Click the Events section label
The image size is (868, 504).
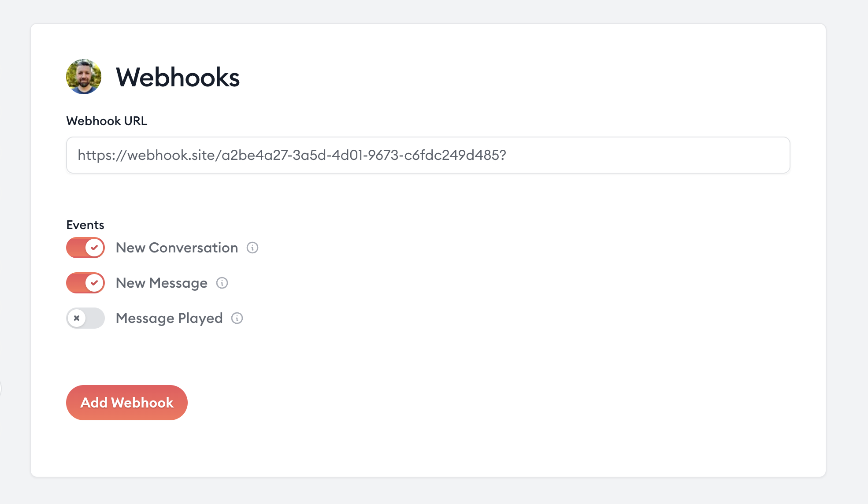point(85,225)
